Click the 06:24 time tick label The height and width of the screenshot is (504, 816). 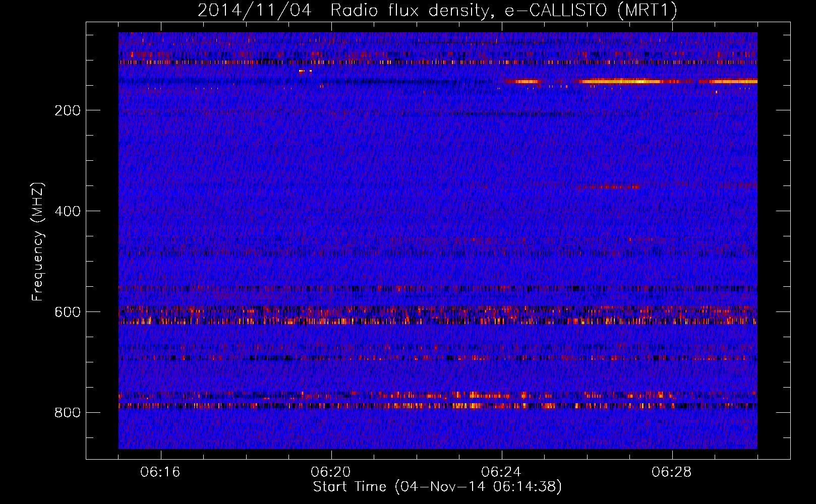[x=501, y=472]
